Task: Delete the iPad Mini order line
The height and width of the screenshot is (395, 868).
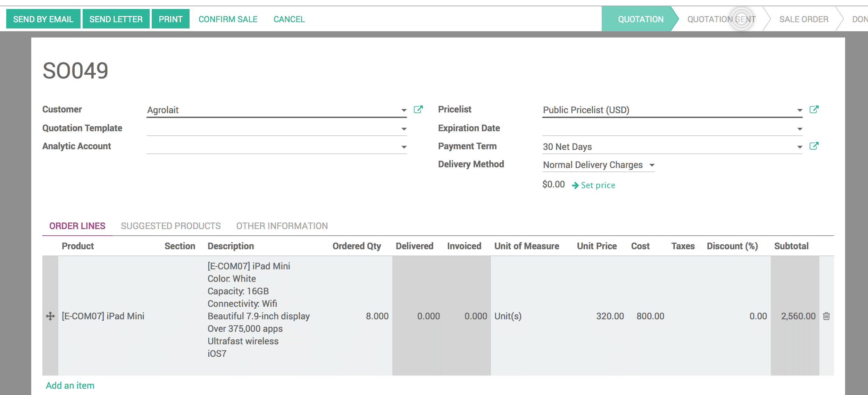Action: 826,316
